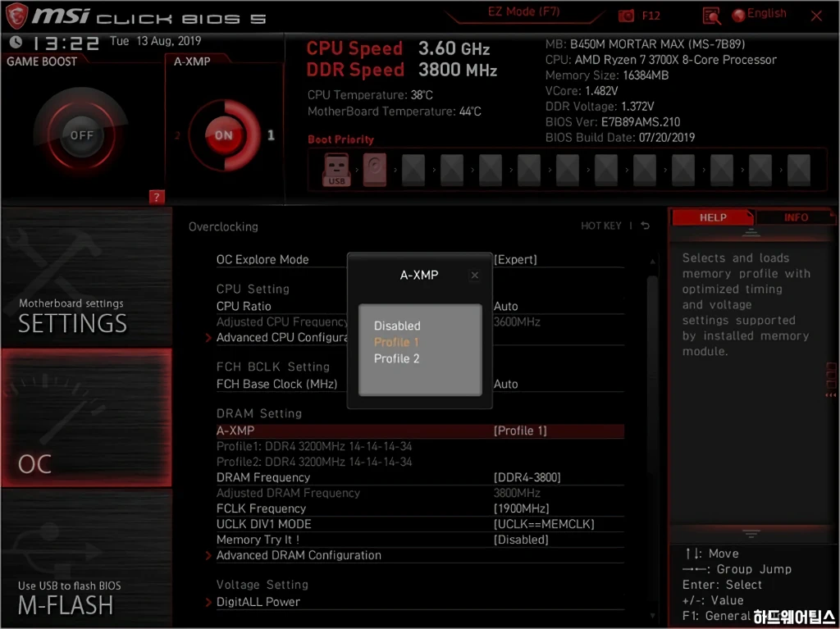Click the help panel bottom collapse handle

[751, 534]
